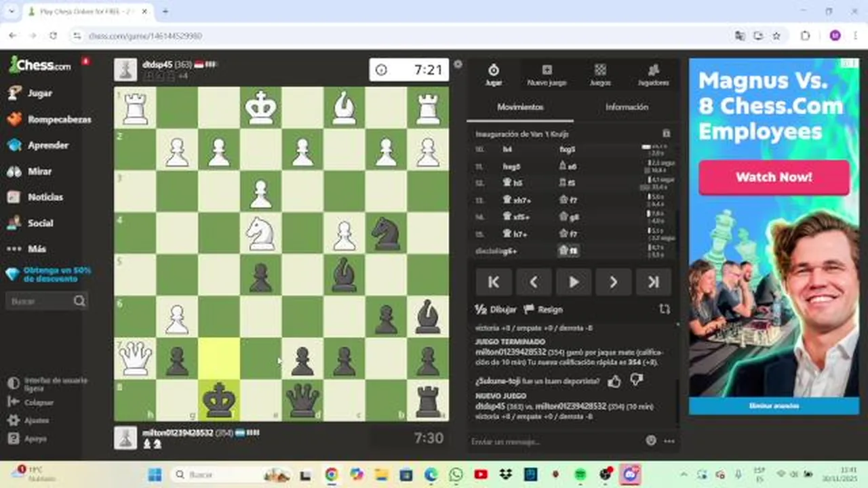Image resolution: width=868 pixels, height=488 pixels.
Task: Select the Juegos tab
Action: [600, 75]
